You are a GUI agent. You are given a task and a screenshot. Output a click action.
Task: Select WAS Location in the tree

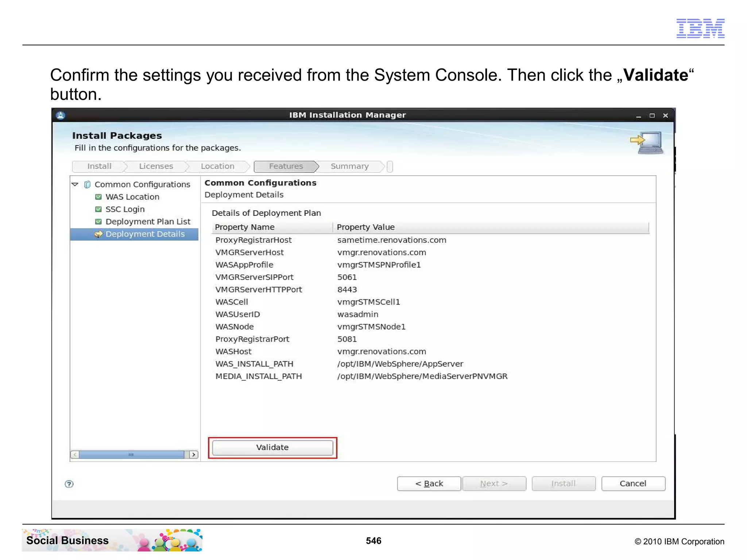132,197
